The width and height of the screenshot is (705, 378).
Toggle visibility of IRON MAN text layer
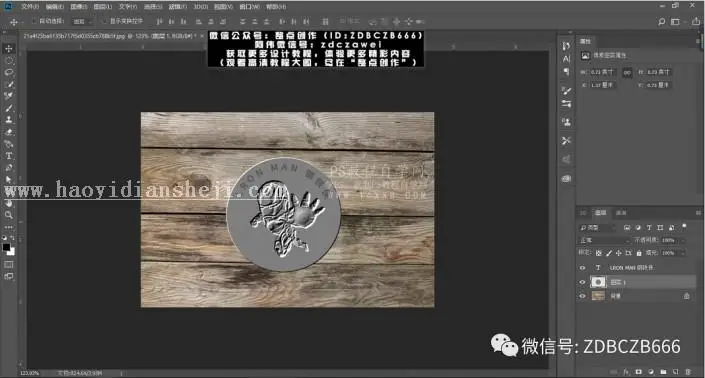pyautogui.click(x=582, y=267)
